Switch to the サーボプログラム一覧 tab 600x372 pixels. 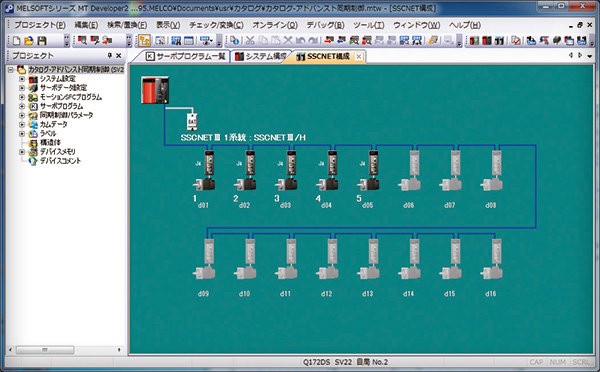pyautogui.click(x=186, y=57)
